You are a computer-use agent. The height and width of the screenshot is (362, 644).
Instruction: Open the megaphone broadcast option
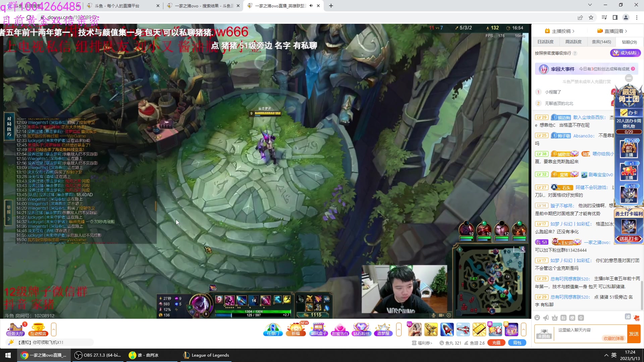coord(546,318)
